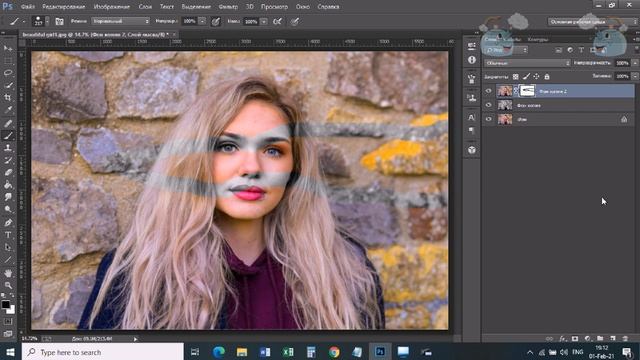Select the Eraser tool
Image resolution: width=640 pixels, height=360 pixels.
[x=8, y=172]
